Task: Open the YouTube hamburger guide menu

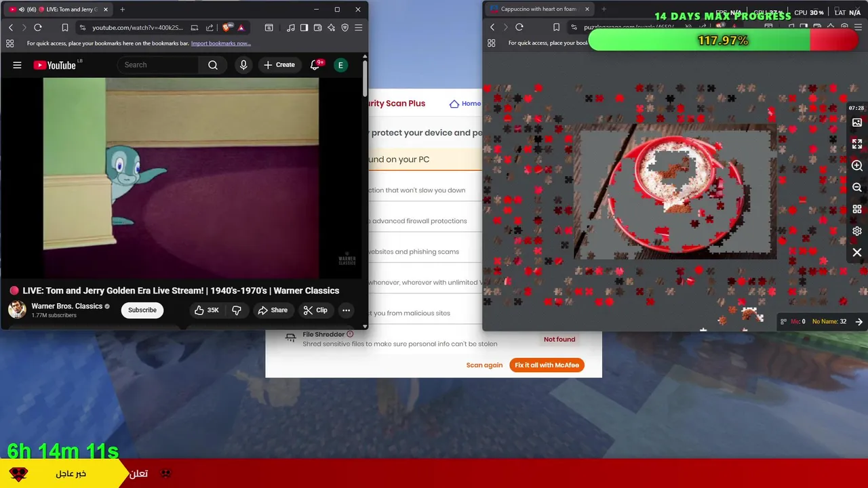Action: [17, 65]
